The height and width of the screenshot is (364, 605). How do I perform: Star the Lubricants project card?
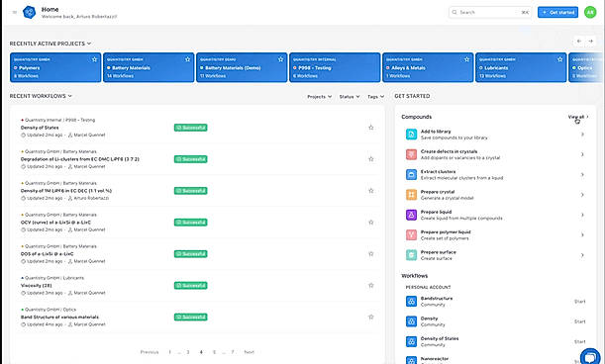[559, 59]
